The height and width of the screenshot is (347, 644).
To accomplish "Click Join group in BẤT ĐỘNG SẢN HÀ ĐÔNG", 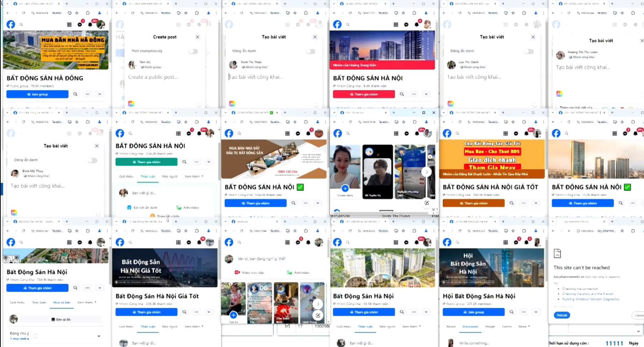I will pos(37,94).
